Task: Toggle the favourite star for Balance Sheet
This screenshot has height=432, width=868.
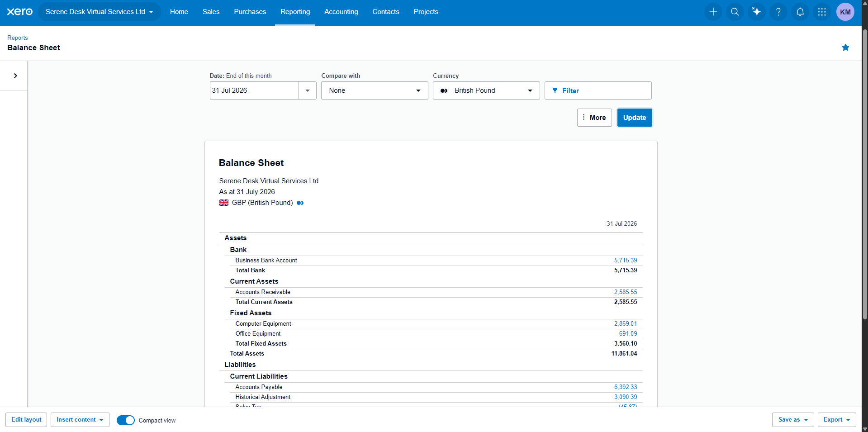Action: click(845, 47)
